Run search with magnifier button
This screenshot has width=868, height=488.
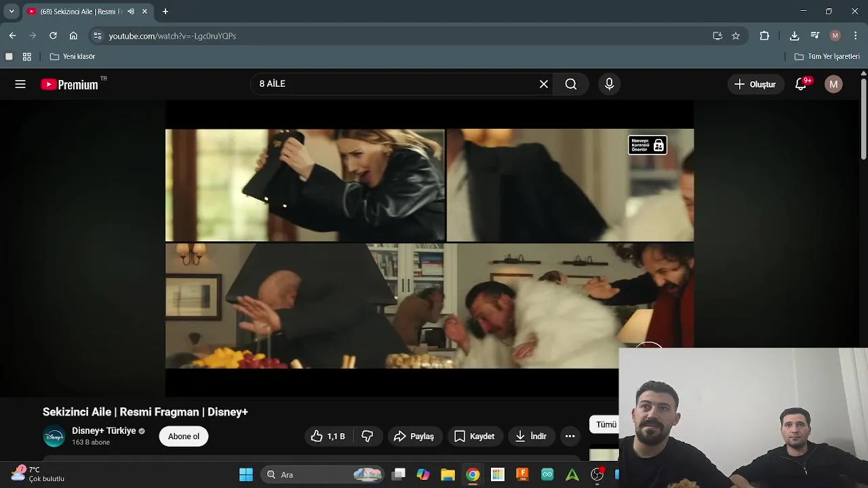571,84
